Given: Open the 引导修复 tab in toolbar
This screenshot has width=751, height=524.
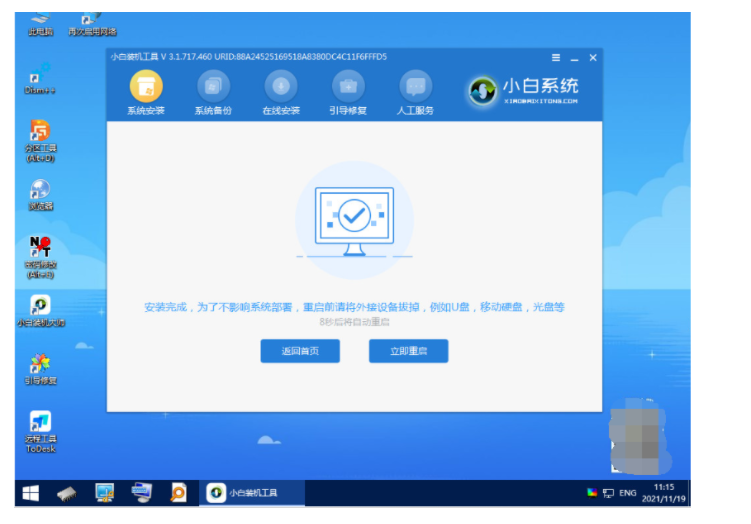Looking at the screenshot, I should [x=348, y=93].
